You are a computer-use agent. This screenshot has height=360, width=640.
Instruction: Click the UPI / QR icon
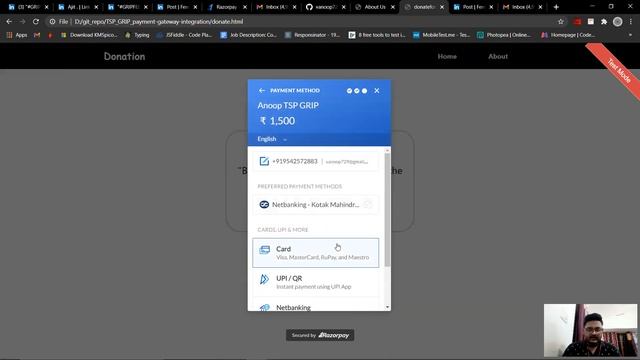point(264,279)
